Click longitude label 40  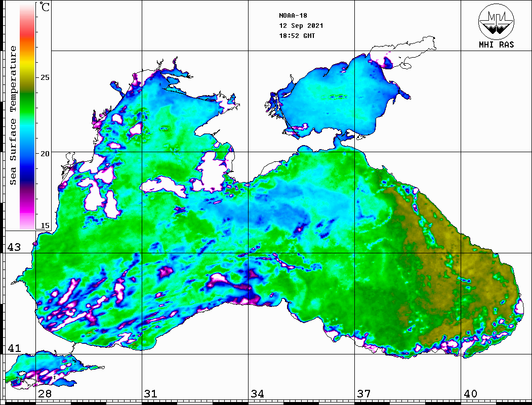point(470,394)
